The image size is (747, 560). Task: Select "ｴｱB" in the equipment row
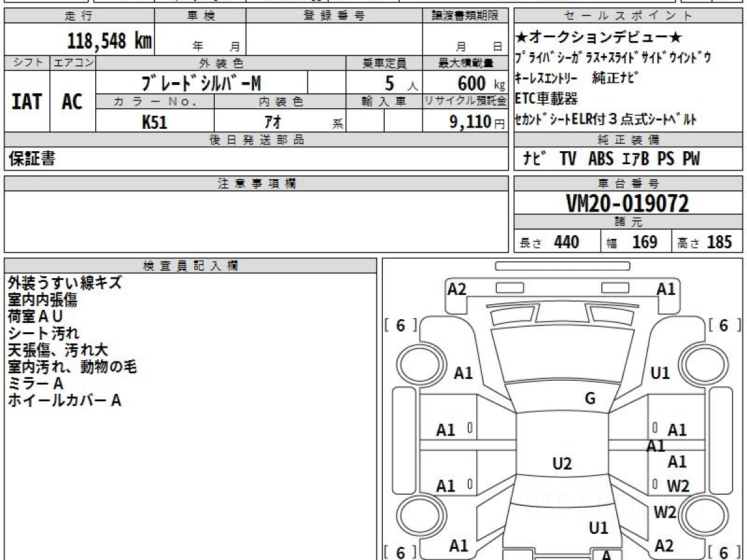635,159
